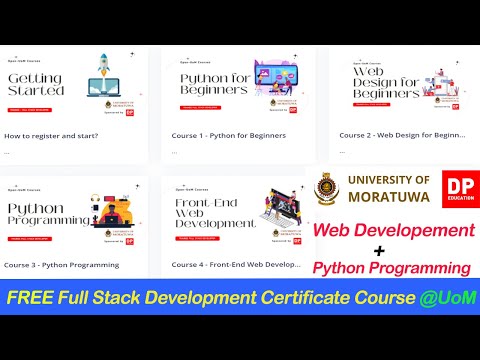Click the red tag on Front-End Web Development card
Image resolution: width=480 pixels, height=360 pixels.
(x=197, y=238)
